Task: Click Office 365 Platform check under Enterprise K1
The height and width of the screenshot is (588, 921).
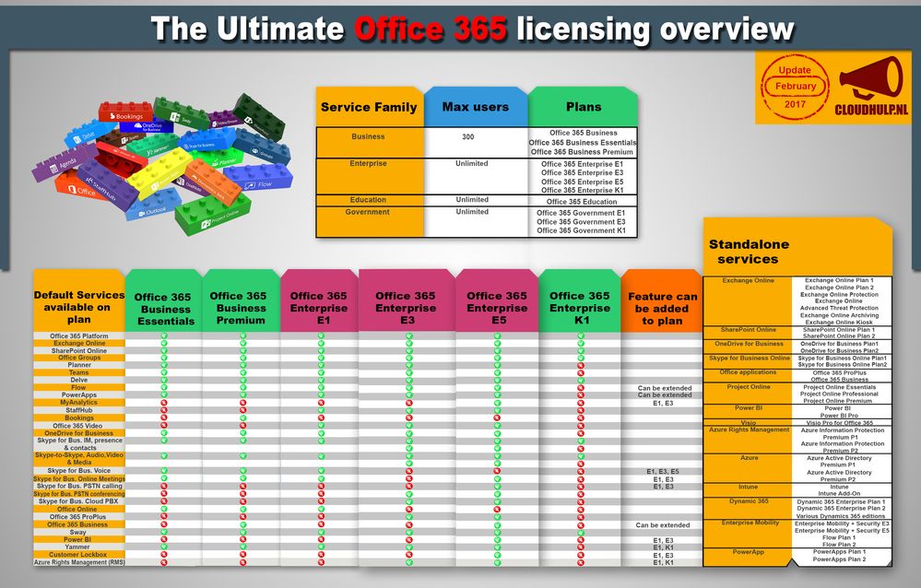Action: point(581,336)
